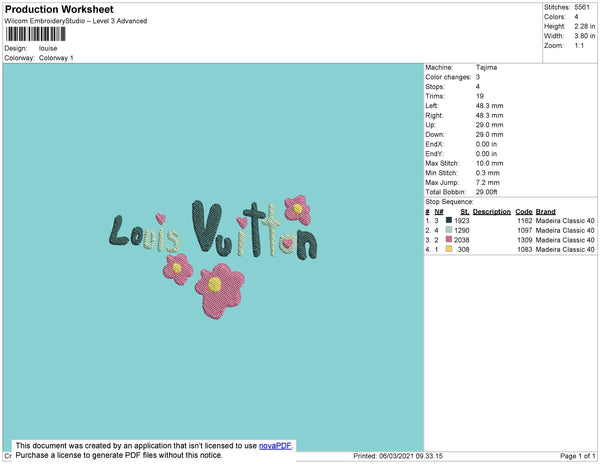The image size is (600, 464).
Task: Select the pale green thread swatch 1290
Action: click(x=449, y=230)
